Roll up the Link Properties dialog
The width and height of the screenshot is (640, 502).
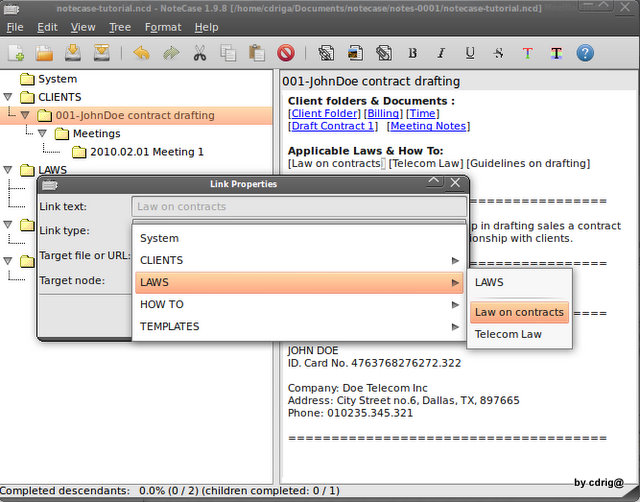[434, 182]
